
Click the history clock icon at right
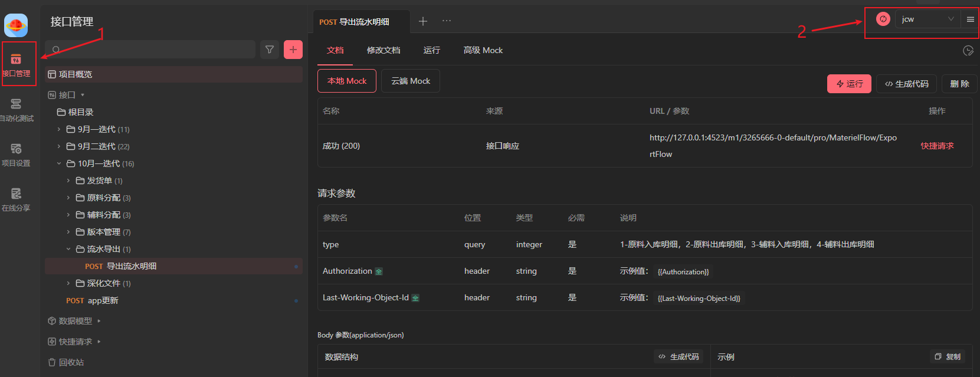968,51
